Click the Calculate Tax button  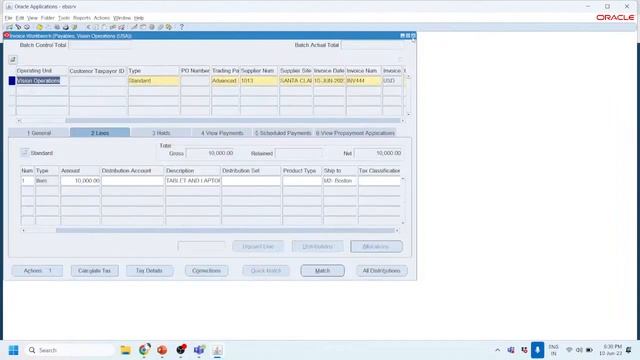(94, 271)
